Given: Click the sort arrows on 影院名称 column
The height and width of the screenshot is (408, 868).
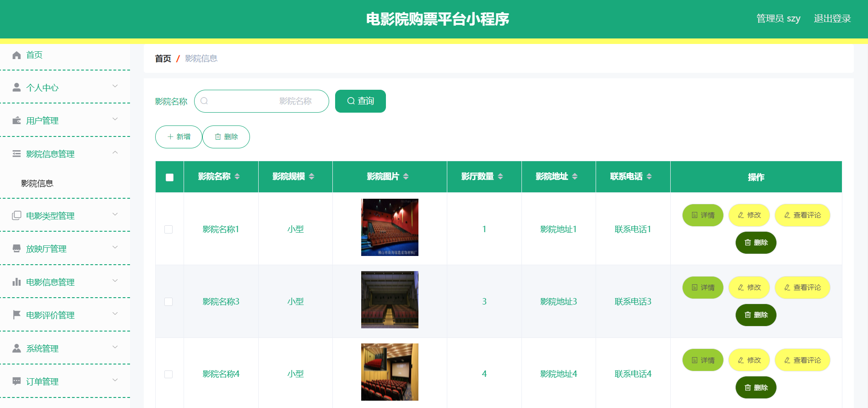Looking at the screenshot, I should [237, 177].
